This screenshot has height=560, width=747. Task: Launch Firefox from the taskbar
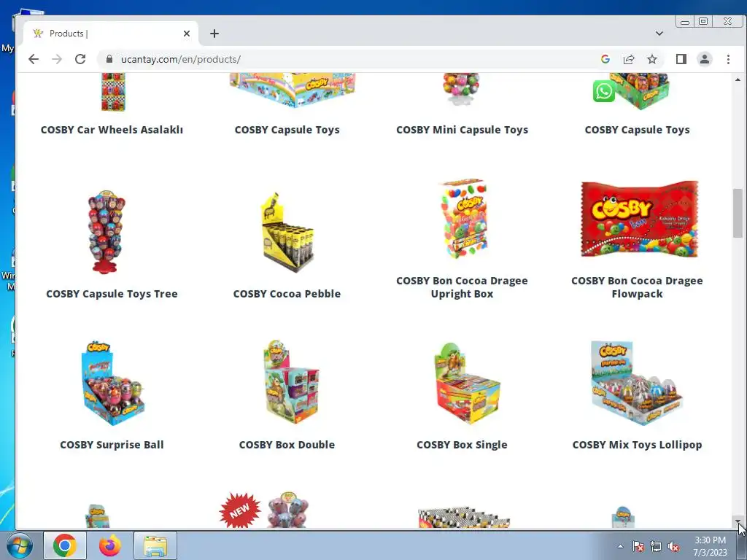tap(110, 545)
